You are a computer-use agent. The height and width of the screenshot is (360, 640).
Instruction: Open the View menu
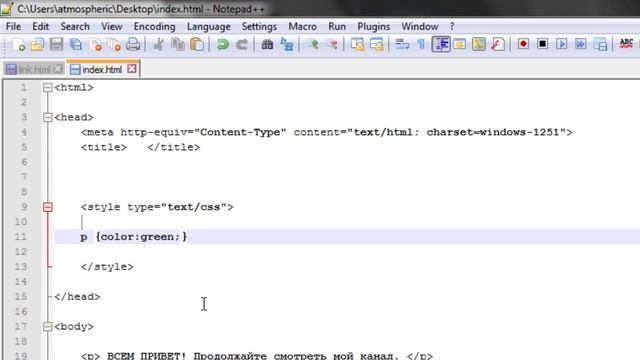pos(111,27)
